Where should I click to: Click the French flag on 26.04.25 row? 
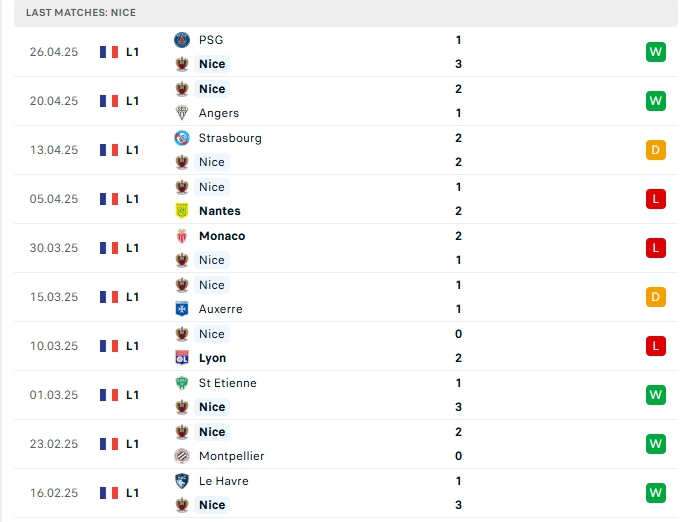click(109, 52)
